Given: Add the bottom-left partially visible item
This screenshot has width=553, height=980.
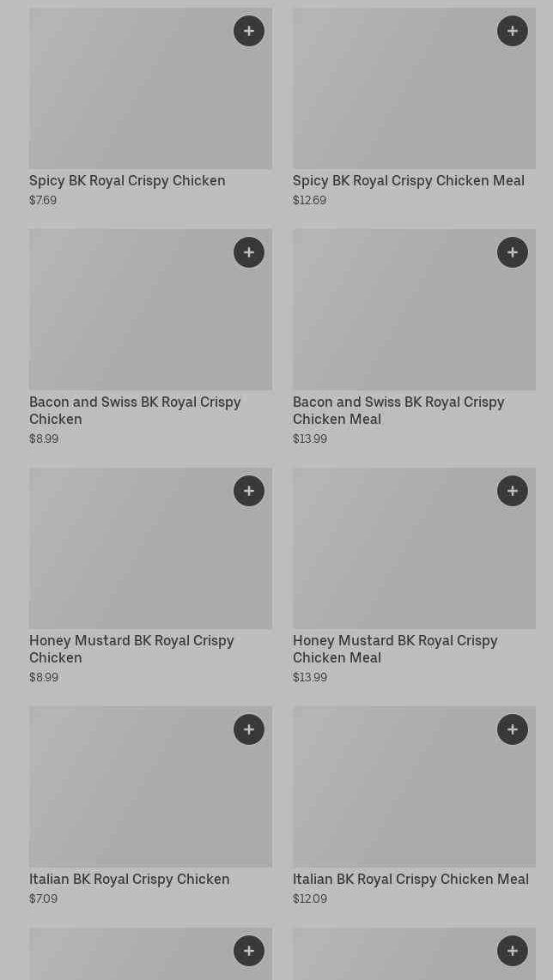Looking at the screenshot, I should point(249,951).
